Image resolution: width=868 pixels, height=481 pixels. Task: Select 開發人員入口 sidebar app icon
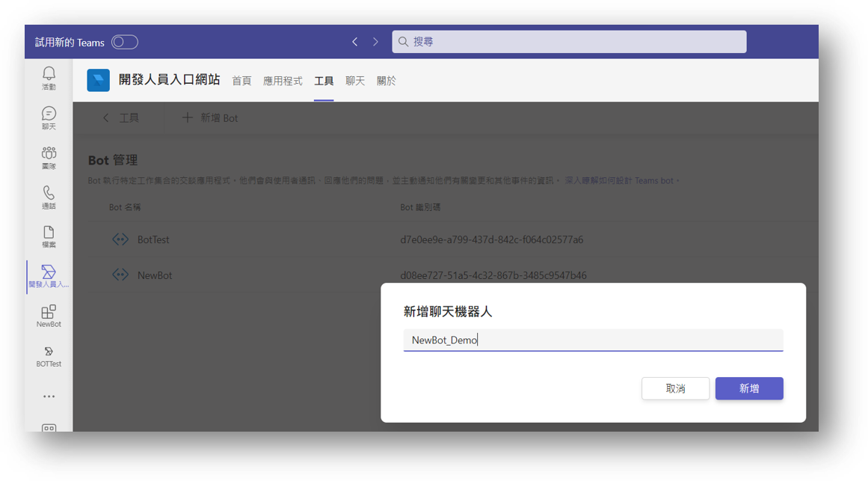49,276
